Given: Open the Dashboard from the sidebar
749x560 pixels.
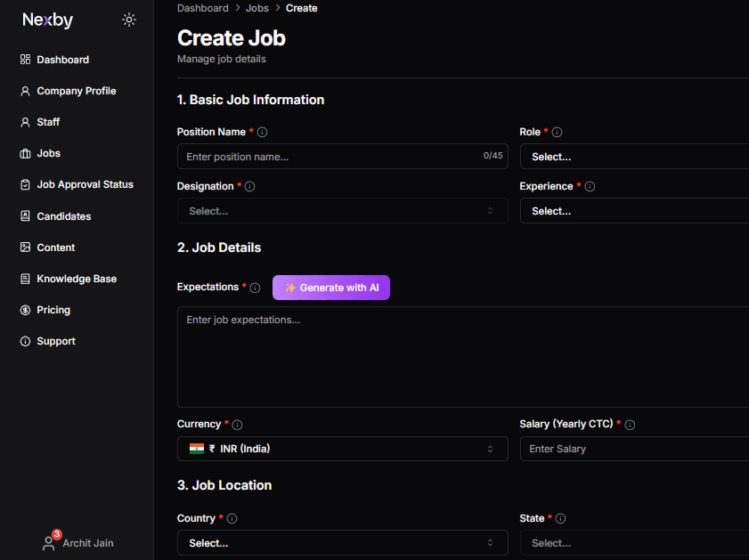Looking at the screenshot, I should coord(62,59).
